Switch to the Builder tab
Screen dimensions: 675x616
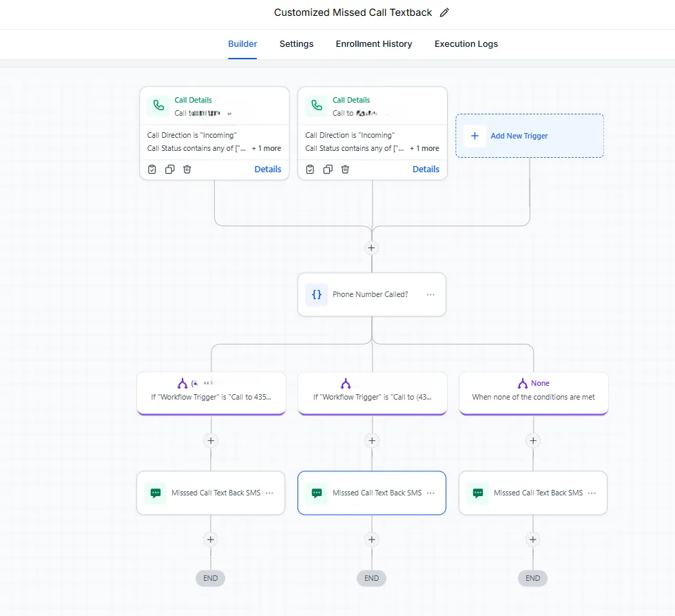coord(242,44)
